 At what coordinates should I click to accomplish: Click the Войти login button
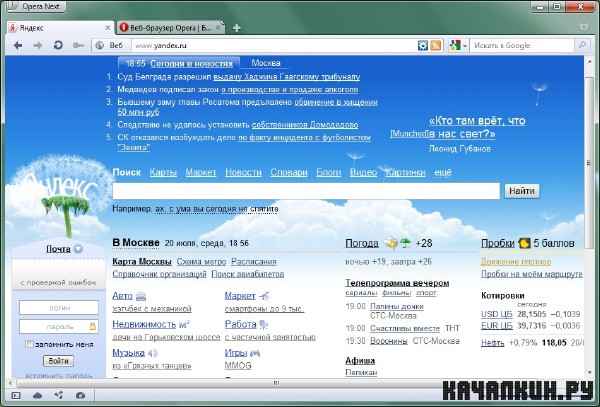tap(58, 361)
